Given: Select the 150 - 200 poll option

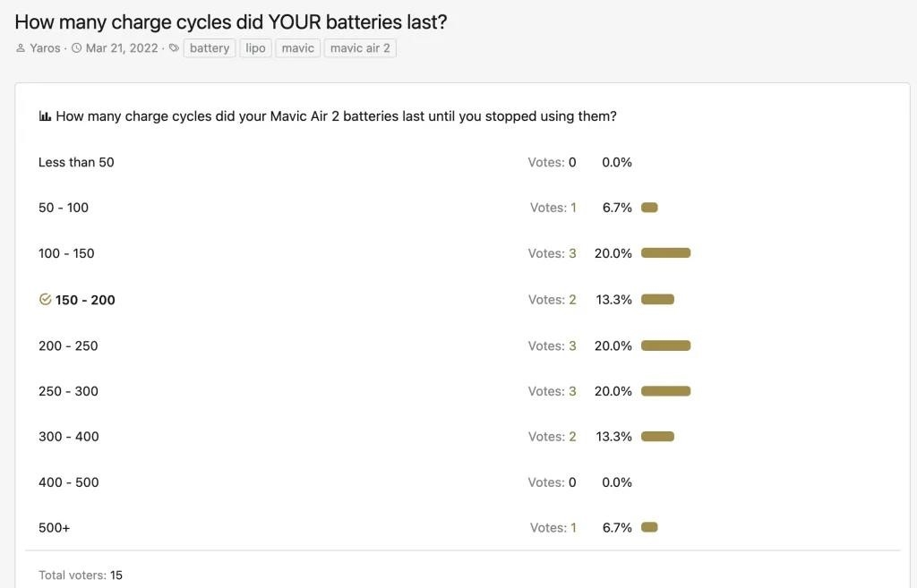Looking at the screenshot, I should 85,300.
